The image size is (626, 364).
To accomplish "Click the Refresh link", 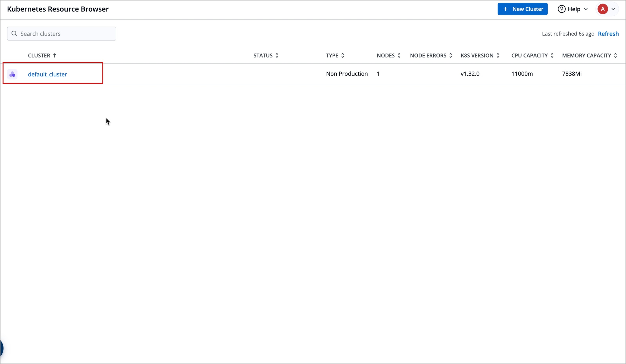I will (608, 34).
